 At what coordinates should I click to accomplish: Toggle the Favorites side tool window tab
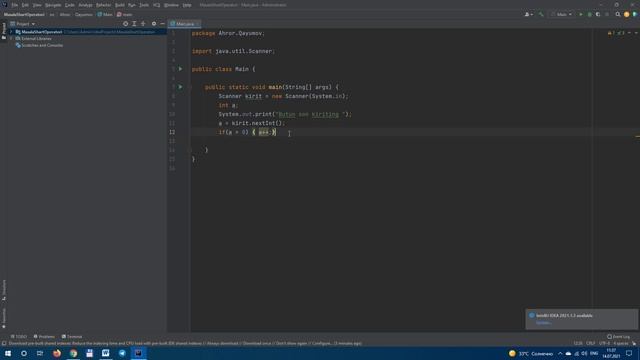coord(4,318)
